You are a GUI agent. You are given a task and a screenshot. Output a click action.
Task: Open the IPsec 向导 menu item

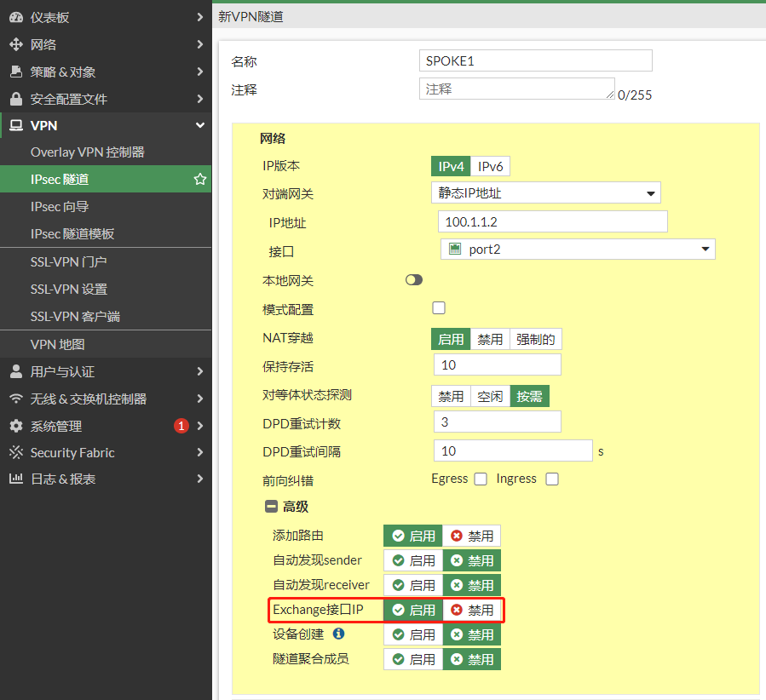pyautogui.click(x=60, y=207)
